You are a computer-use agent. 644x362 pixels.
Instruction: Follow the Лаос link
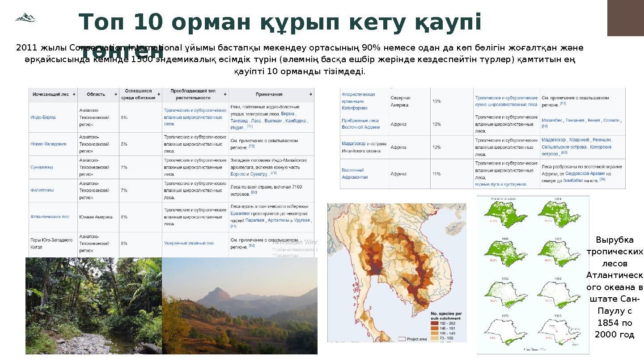[x=256, y=121]
